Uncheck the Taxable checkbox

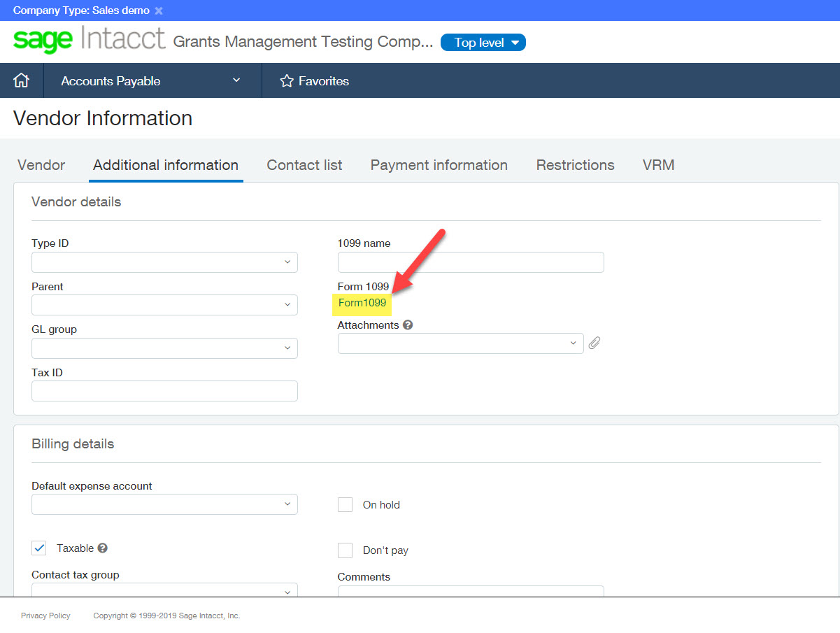pyautogui.click(x=39, y=548)
